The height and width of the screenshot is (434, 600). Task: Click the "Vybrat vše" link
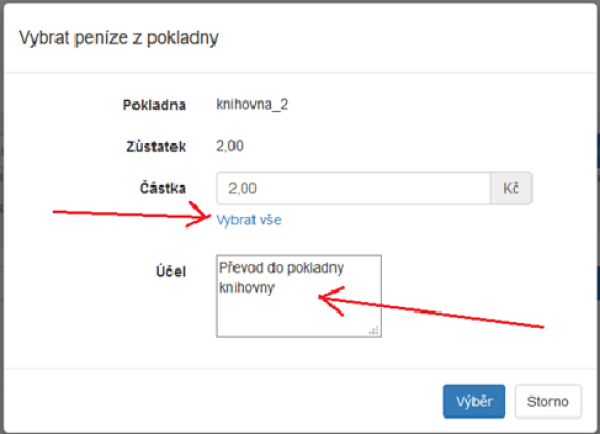tap(249, 220)
